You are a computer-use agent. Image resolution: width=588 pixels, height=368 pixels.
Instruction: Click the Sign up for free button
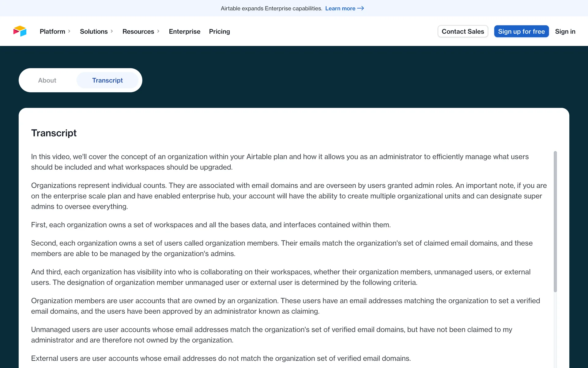coord(521,31)
